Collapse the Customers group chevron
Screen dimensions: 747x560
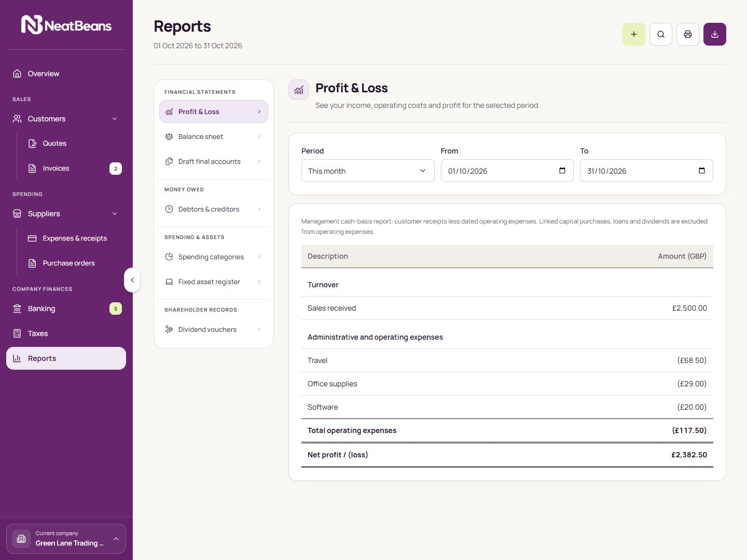[115, 119]
